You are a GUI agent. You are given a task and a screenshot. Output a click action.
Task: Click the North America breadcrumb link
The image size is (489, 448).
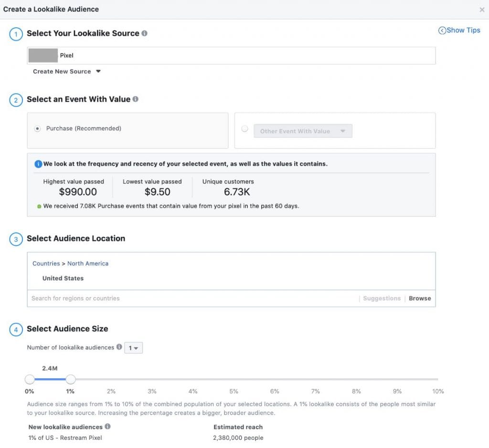pyautogui.click(x=88, y=264)
